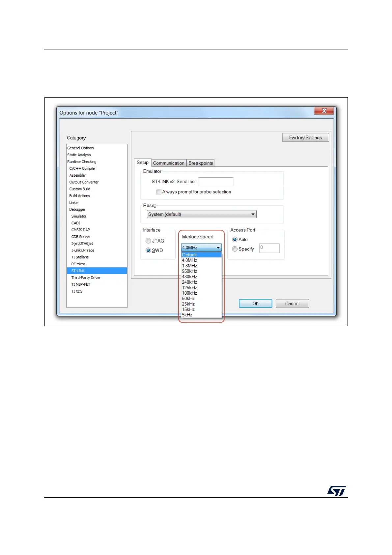Choose 4.0MHz in the speed list

coord(201,260)
